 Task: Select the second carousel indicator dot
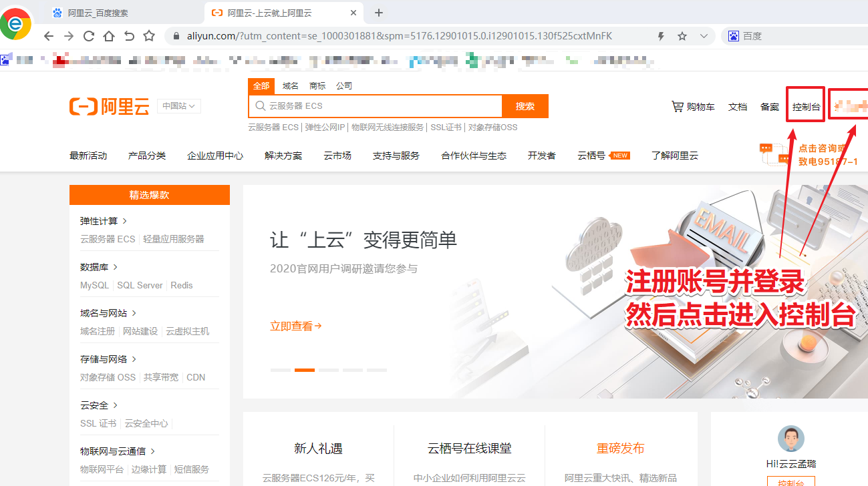[x=304, y=370]
